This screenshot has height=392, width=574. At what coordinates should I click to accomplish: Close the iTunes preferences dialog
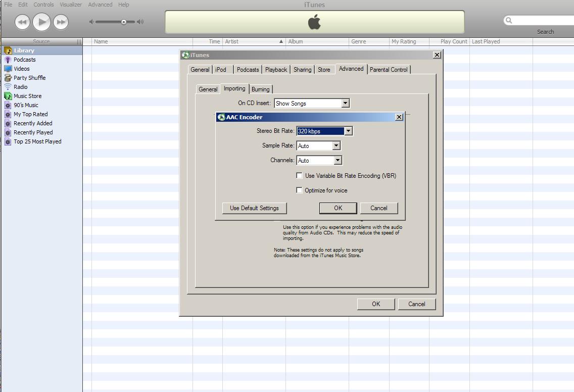tap(437, 55)
